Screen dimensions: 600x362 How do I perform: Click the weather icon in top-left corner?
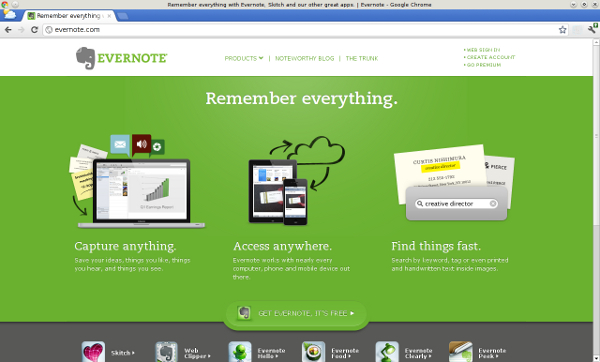pos(9,15)
